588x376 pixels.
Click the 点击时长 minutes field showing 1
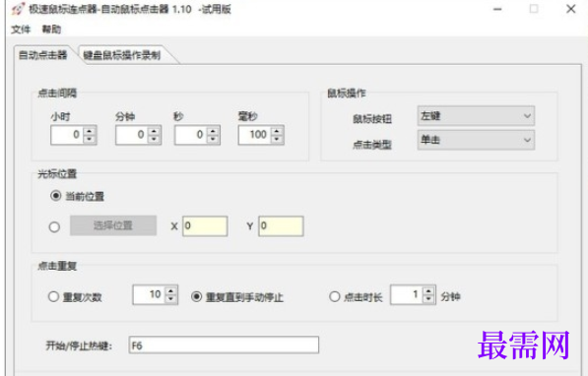(406, 294)
